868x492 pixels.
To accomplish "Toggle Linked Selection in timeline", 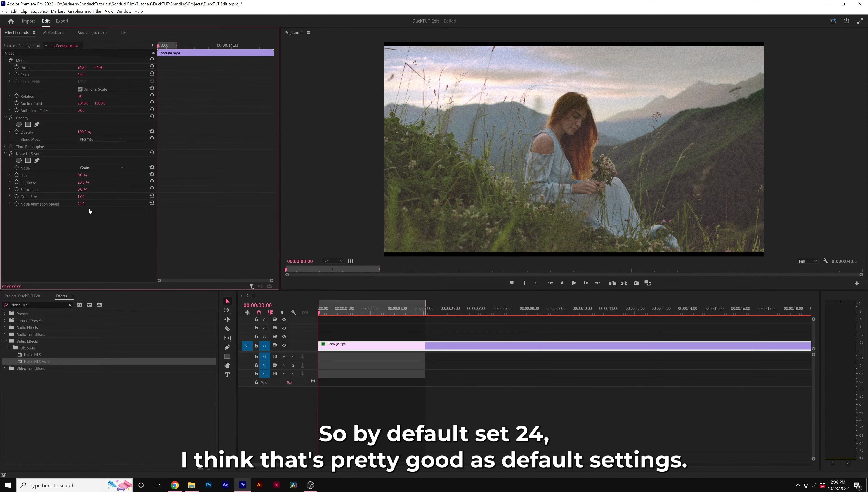I will 270,312.
